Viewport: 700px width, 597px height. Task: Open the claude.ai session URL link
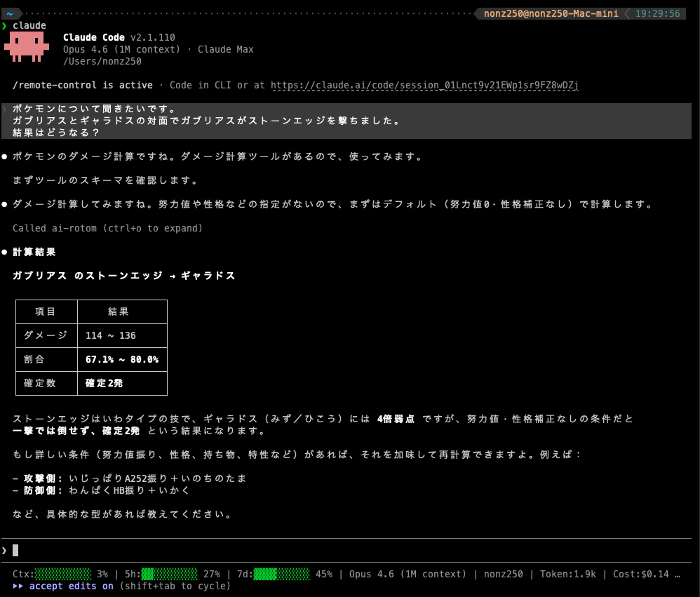pos(424,85)
